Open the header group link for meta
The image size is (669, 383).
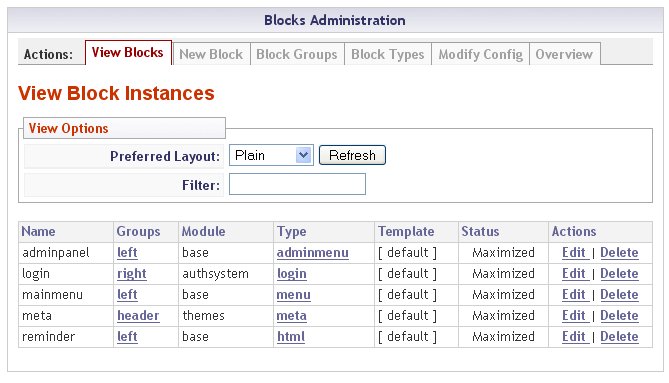138,316
